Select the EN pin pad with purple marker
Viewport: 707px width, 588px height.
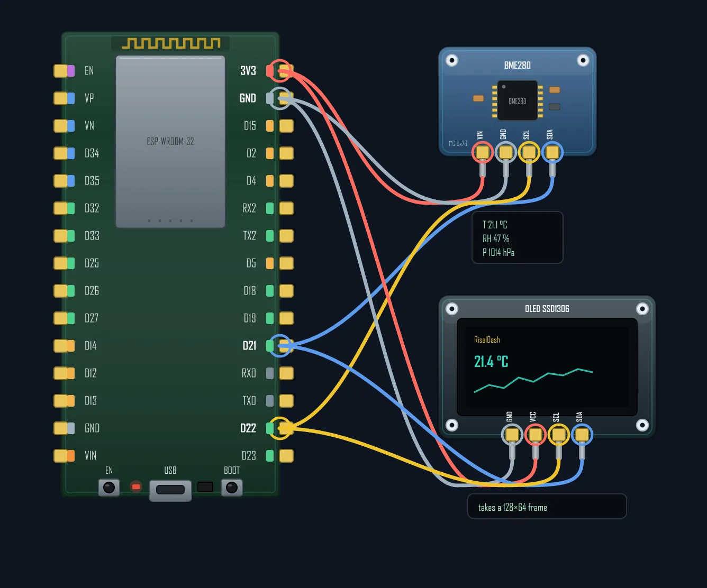pyautogui.click(x=61, y=70)
